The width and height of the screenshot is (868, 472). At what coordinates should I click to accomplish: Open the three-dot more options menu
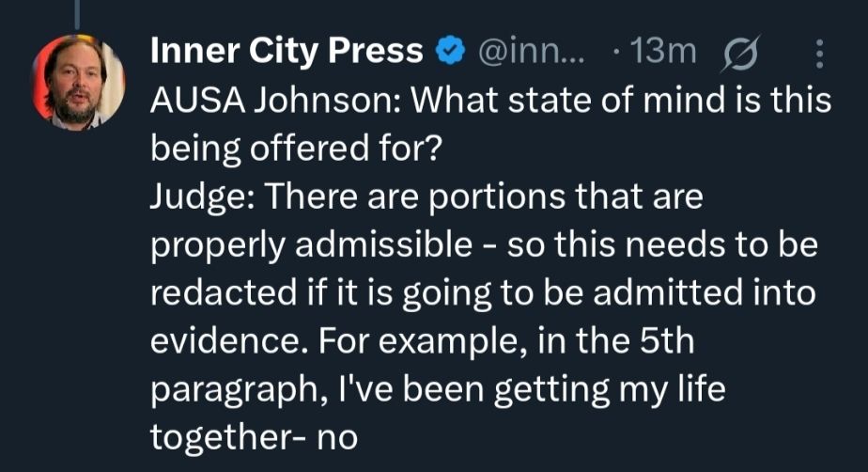pos(817,53)
